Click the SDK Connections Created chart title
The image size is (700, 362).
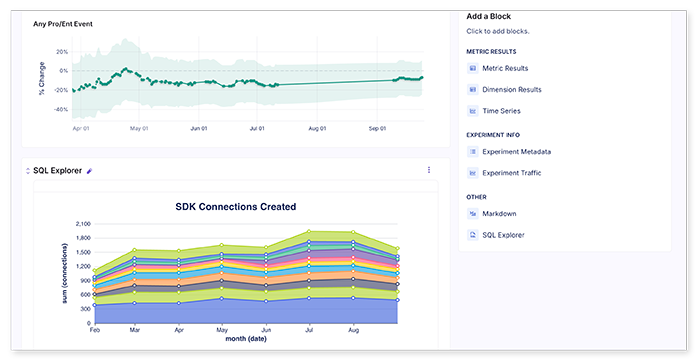(236, 207)
